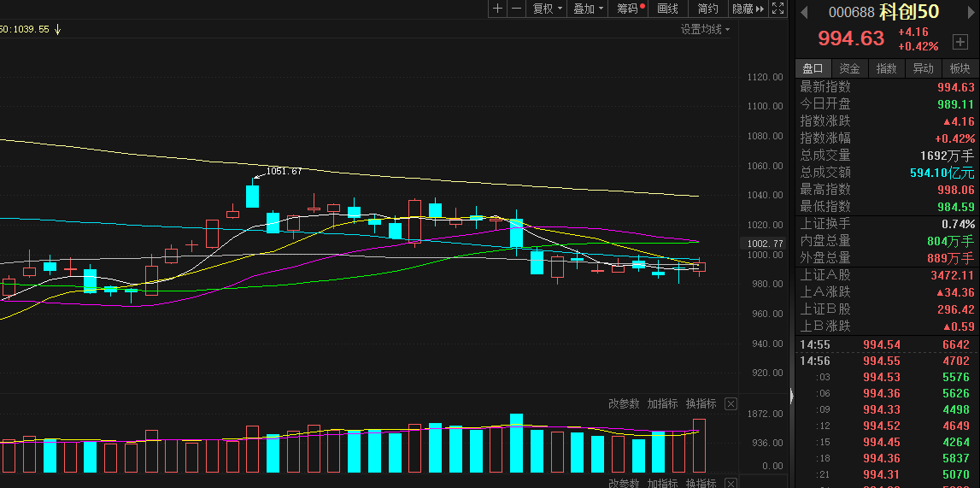Open the 复权 dropdown
The image size is (980, 488).
click(548, 9)
